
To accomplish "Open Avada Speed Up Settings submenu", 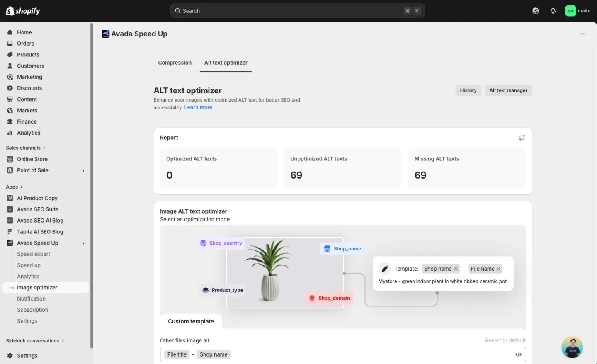I will 27,321.
